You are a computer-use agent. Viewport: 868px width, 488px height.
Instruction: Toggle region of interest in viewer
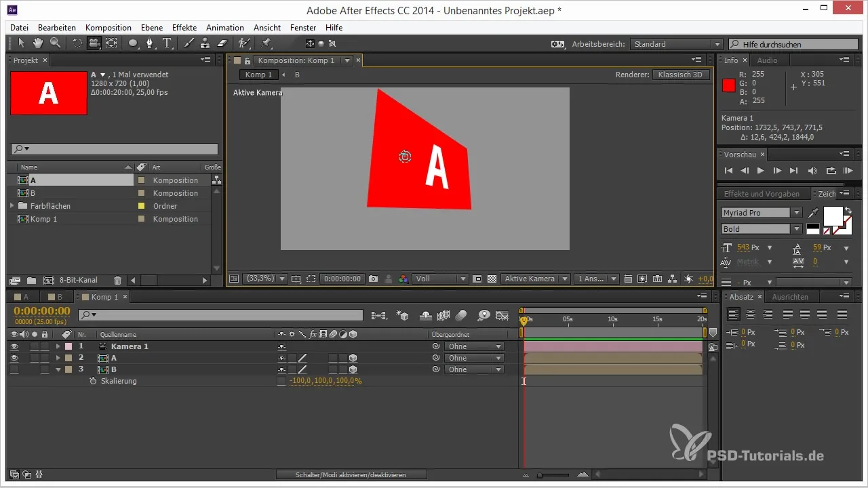[x=477, y=279]
